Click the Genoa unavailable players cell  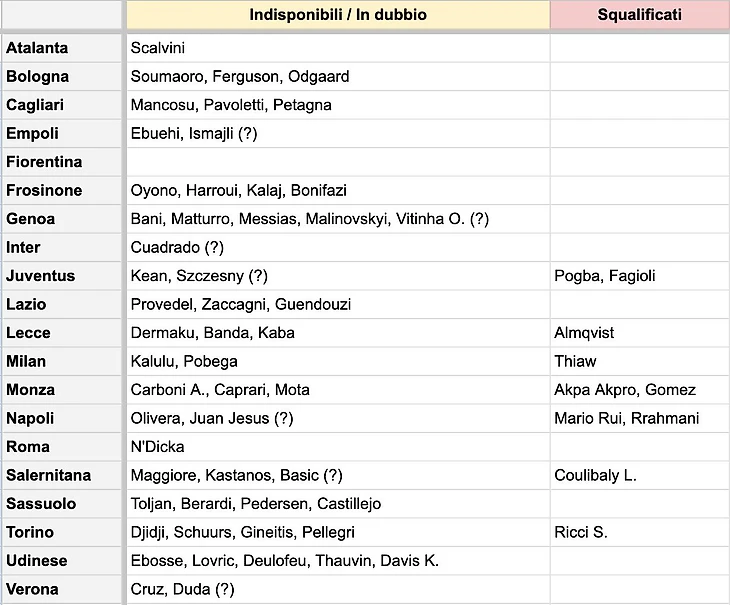338,219
